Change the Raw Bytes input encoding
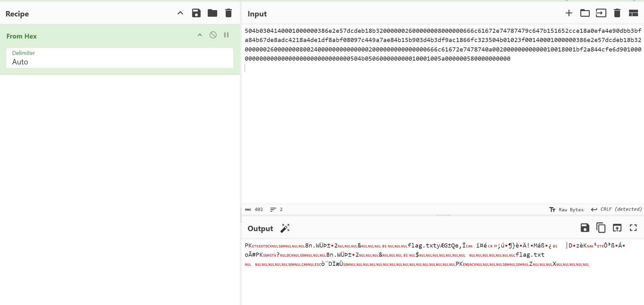 tap(566, 210)
